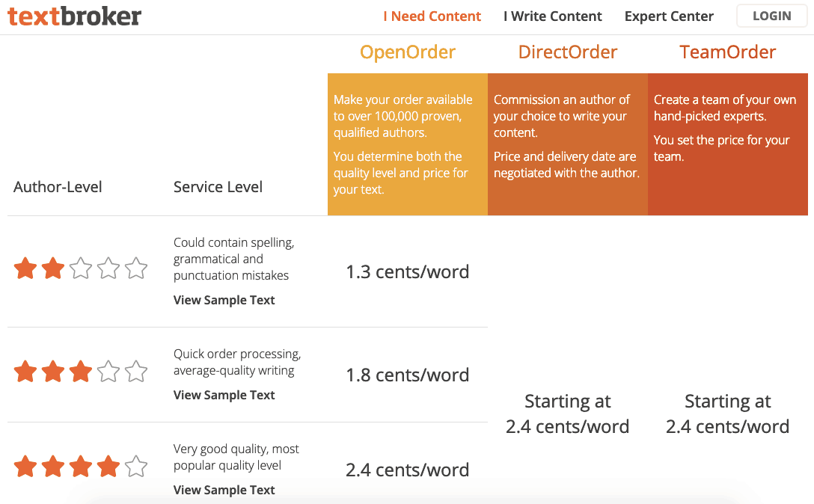View Sample Text for two-star level
This screenshot has height=504, width=814.
[224, 300]
